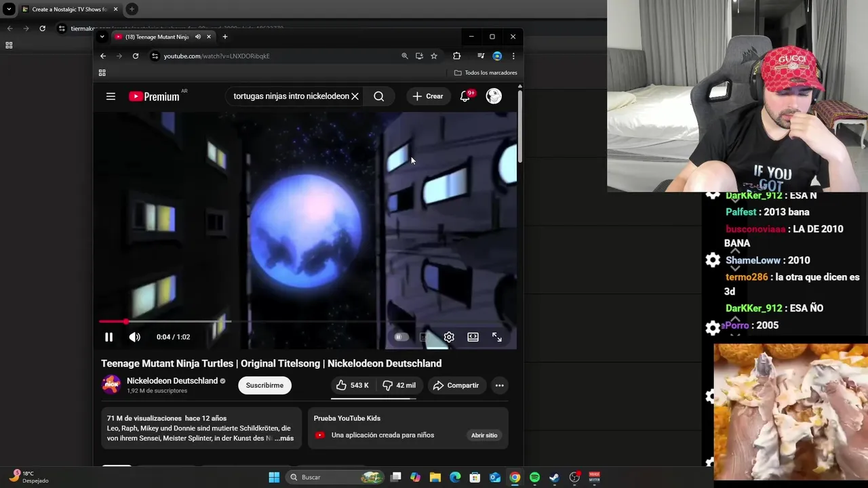
Task: Bookmark this page with the star
Action: pyautogui.click(x=434, y=56)
